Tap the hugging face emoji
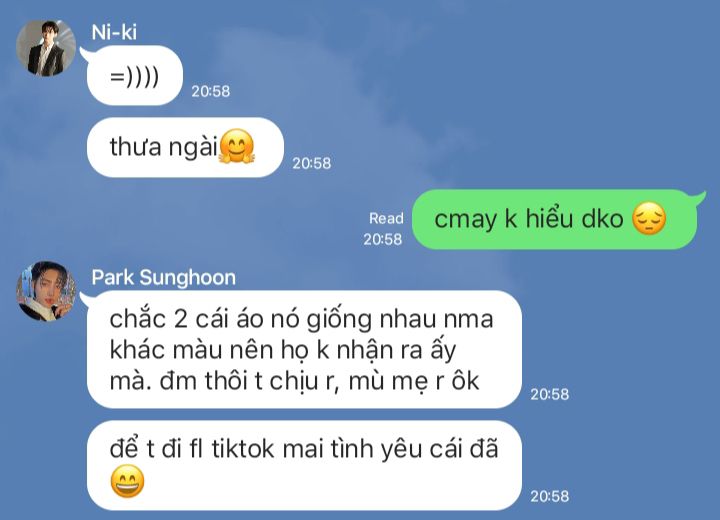 coord(236,147)
